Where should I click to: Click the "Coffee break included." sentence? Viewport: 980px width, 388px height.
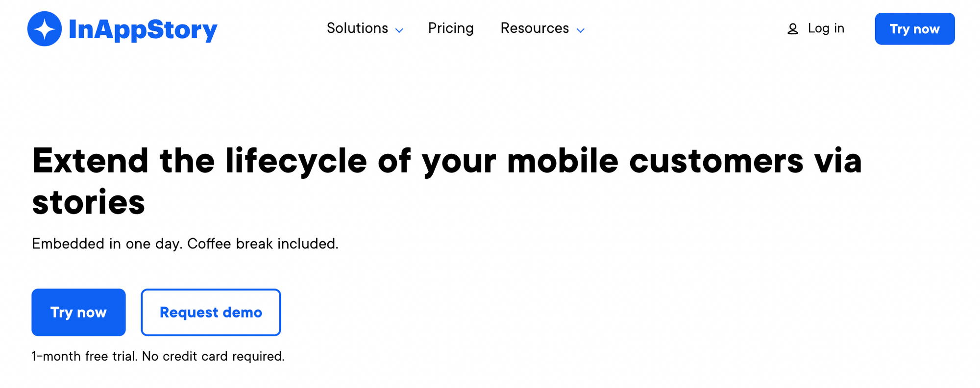click(263, 243)
